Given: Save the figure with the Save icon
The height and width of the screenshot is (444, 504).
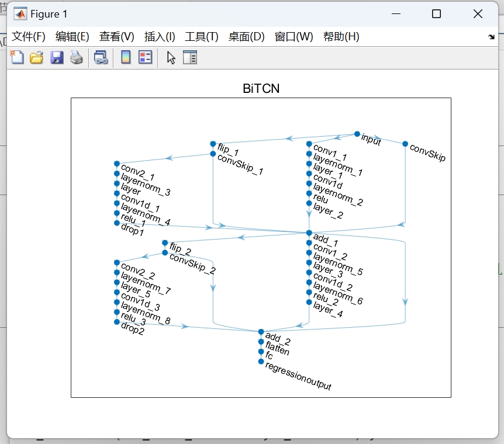Looking at the screenshot, I should tap(57, 57).
